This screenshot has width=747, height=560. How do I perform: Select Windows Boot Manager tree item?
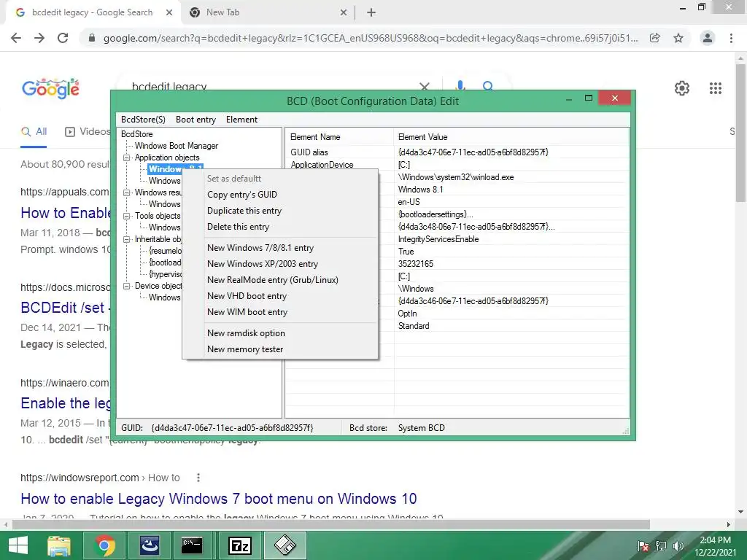tap(177, 146)
